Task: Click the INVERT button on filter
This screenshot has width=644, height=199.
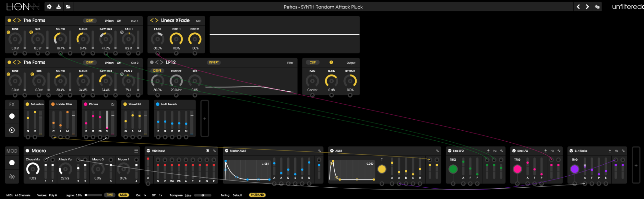Action: 214,62
